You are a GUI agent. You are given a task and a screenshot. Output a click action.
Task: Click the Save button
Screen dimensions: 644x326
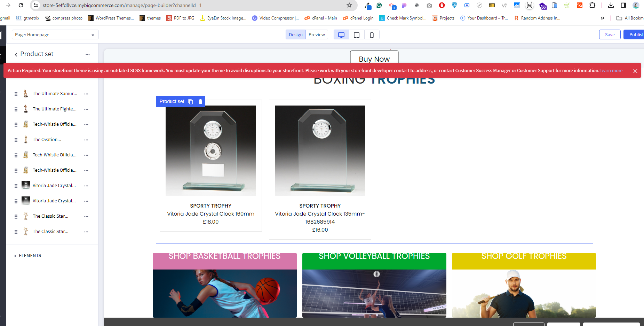(x=610, y=34)
